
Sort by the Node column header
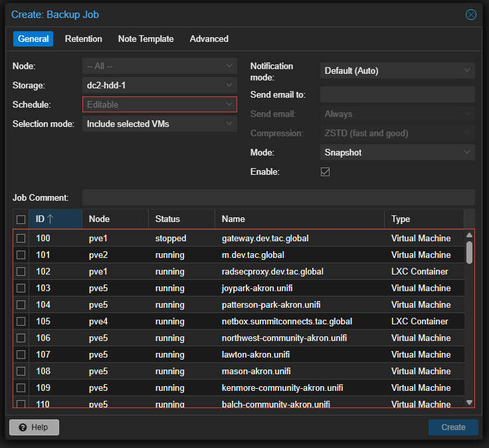click(116, 219)
